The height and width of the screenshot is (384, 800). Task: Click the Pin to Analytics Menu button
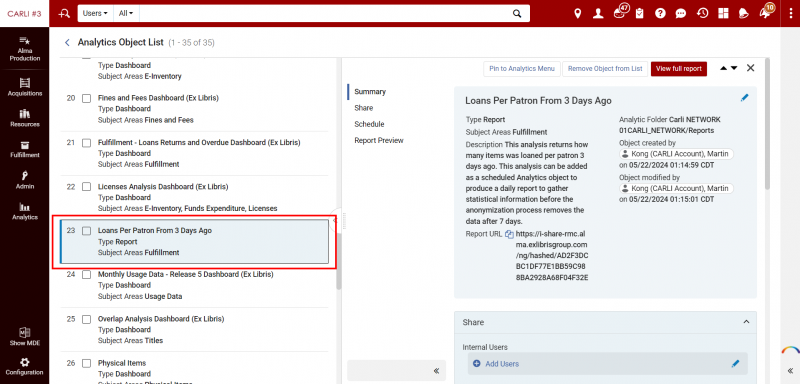(x=521, y=68)
